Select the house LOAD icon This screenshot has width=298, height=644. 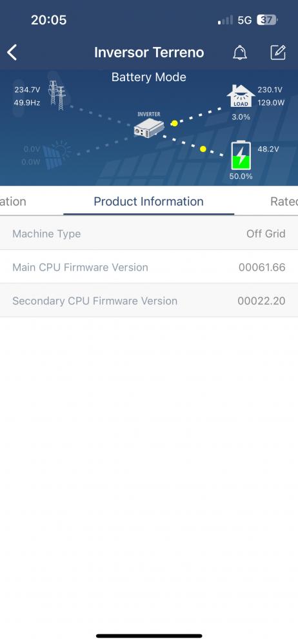coord(241,97)
